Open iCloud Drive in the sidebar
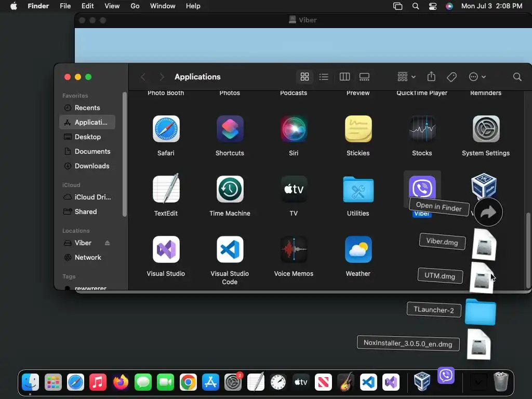This screenshot has height=399, width=532. [87, 197]
